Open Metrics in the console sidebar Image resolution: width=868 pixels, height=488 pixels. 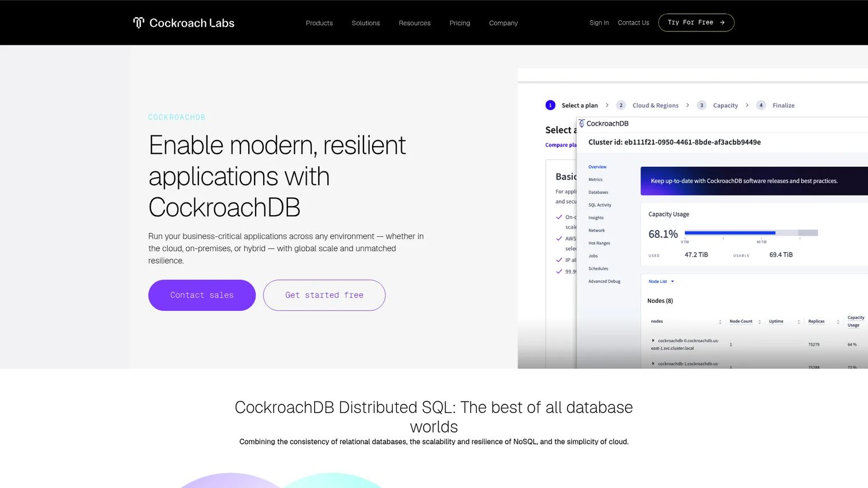coord(595,179)
